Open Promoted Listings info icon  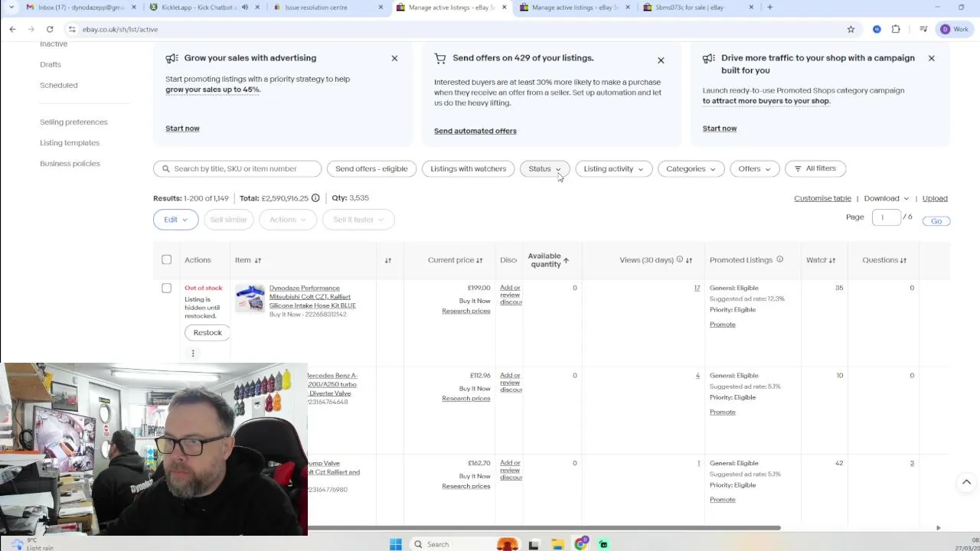(779, 259)
